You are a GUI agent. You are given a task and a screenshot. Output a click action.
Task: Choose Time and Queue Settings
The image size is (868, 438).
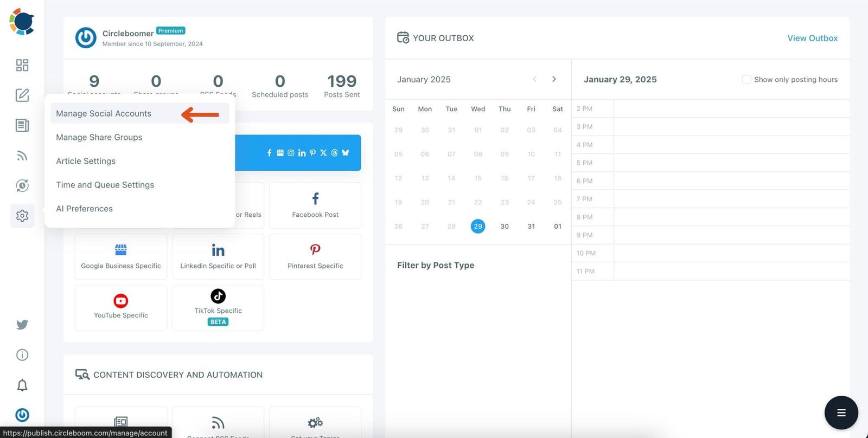pos(105,185)
